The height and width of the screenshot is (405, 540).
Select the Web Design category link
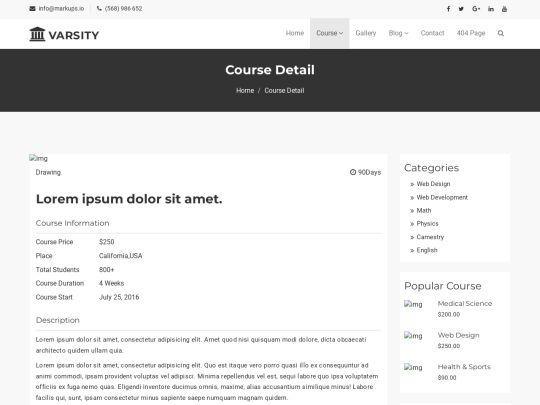433,184
